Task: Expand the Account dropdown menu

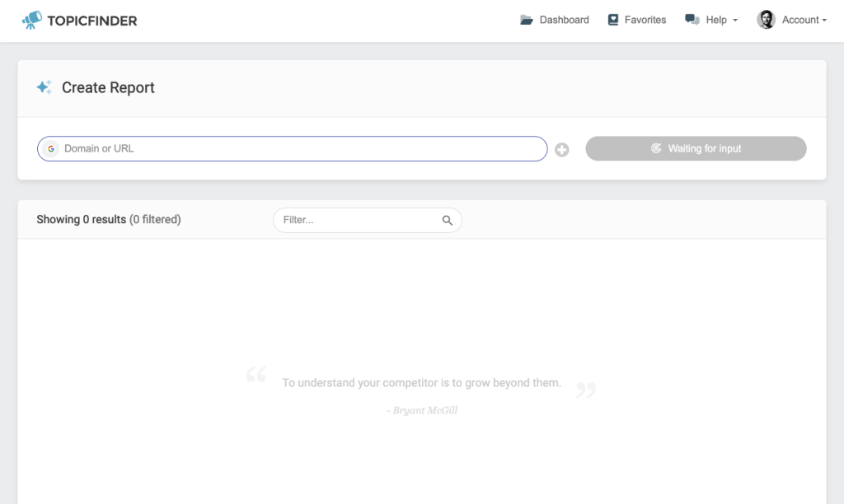Action: click(804, 20)
